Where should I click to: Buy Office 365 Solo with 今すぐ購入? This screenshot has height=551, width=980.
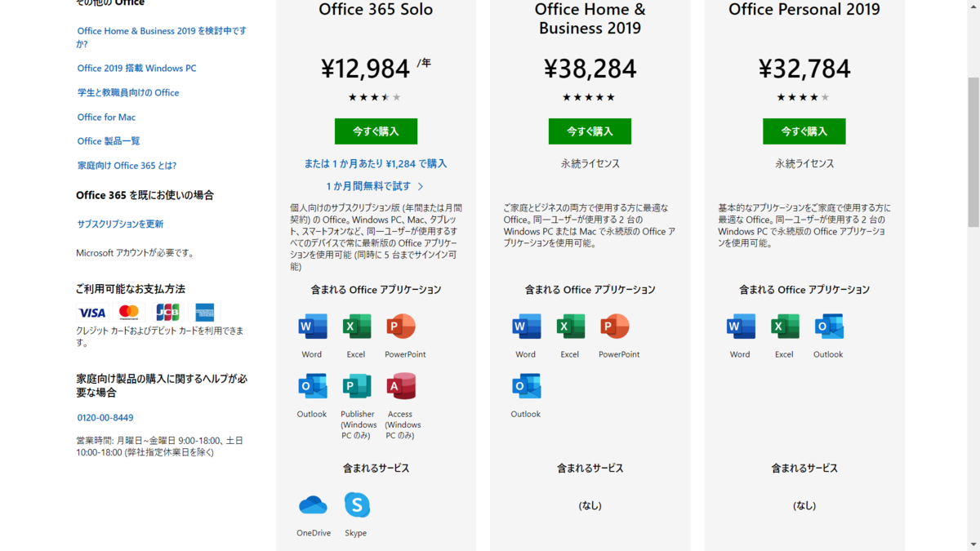(x=376, y=131)
